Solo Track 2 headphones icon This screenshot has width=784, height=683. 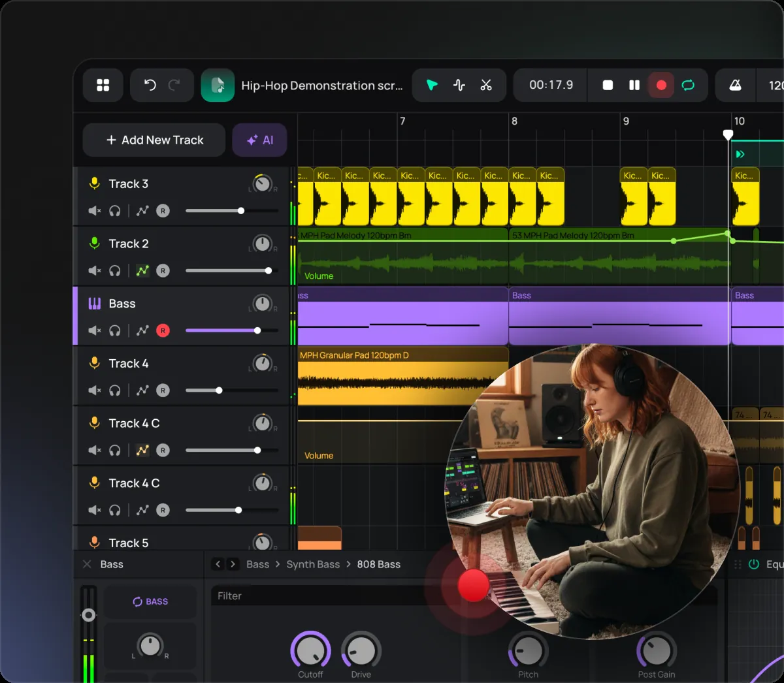(115, 270)
